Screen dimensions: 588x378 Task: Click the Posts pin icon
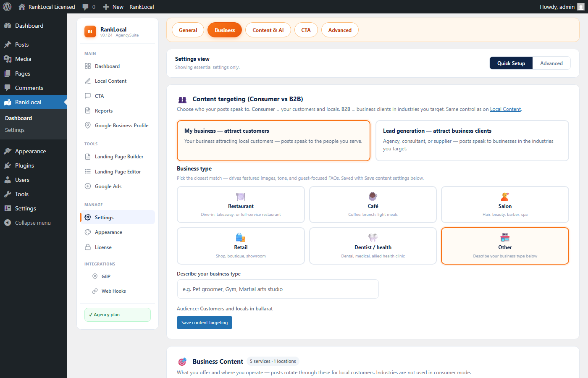8,45
